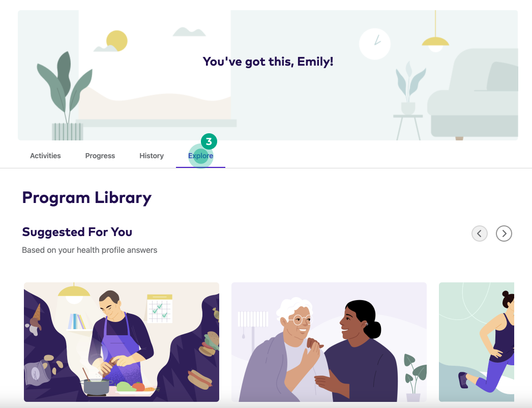Image resolution: width=532 pixels, height=408 pixels.
Task: Open the man cooking program card
Action: tap(122, 342)
